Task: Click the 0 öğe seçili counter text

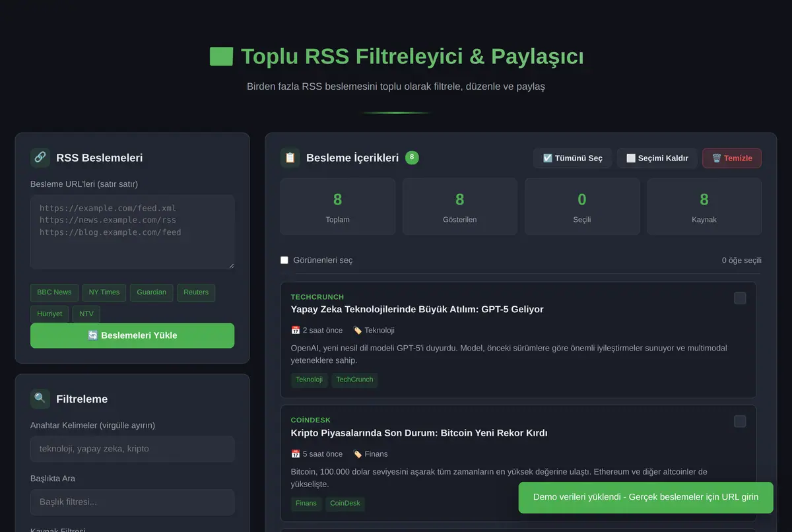Action: 742,260
